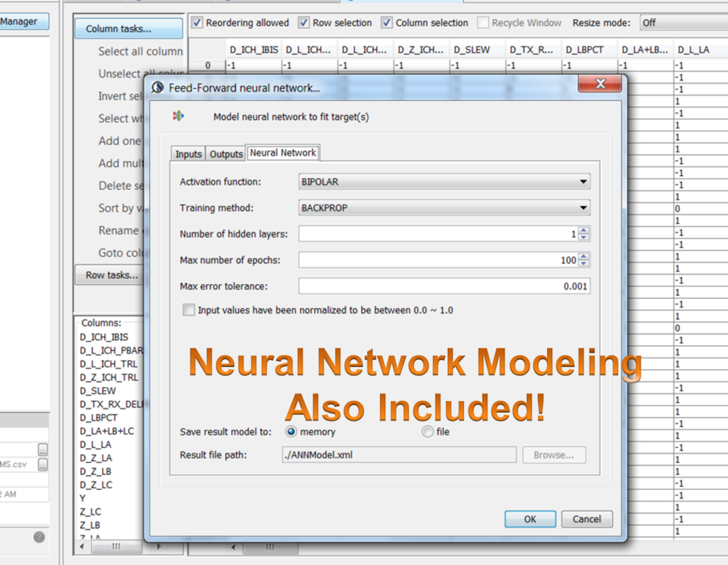Open the Activation function dropdown
Image resolution: width=728 pixels, height=565 pixels.
(x=444, y=182)
